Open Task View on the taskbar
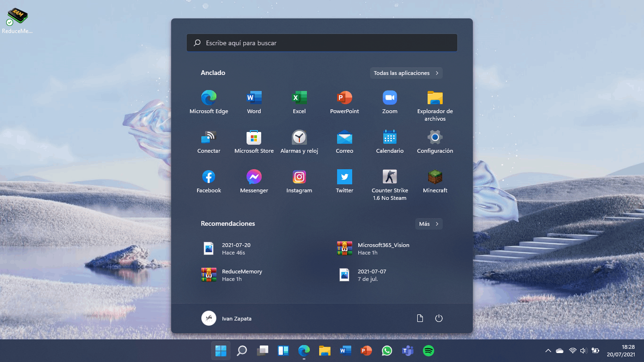The width and height of the screenshot is (644, 362). [263, 351]
